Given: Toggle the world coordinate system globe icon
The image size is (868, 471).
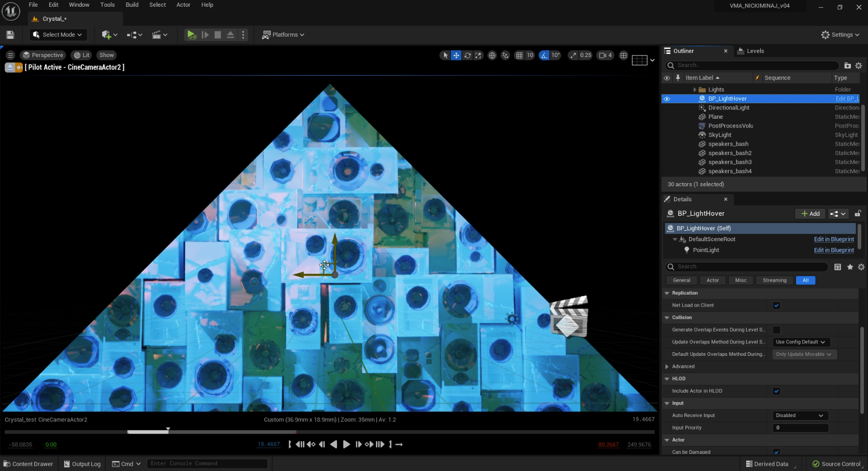Looking at the screenshot, I should click(492, 56).
